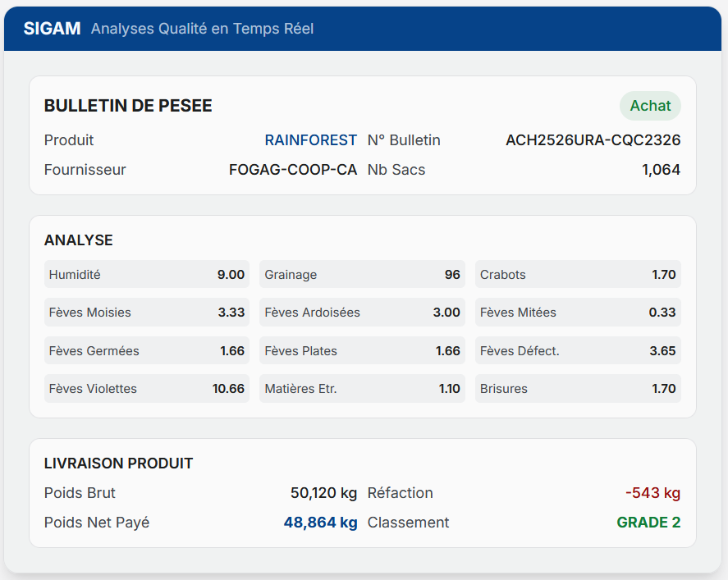Click the Fèves Ardoisées cell
The width and height of the screenshot is (728, 580).
click(362, 313)
